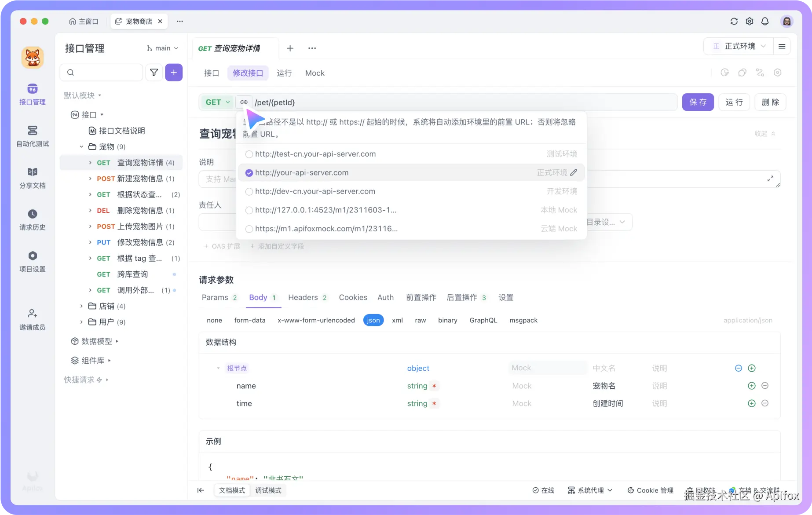Click the 保存 button

click(x=698, y=102)
